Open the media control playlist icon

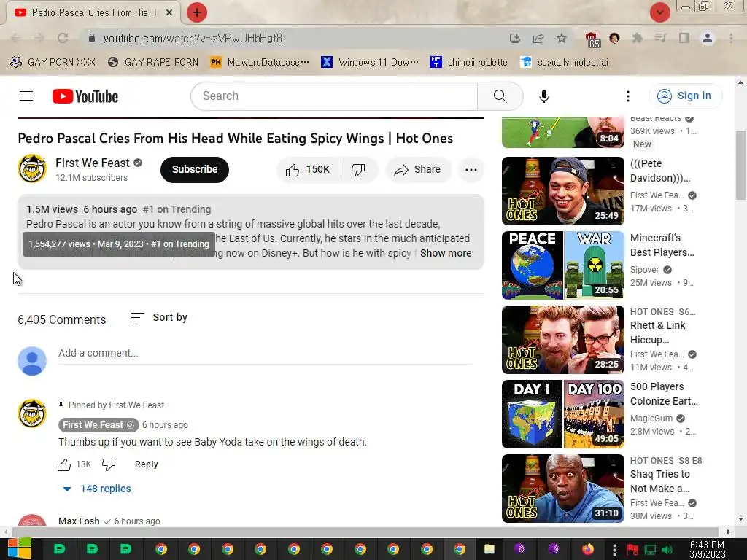(x=660, y=38)
